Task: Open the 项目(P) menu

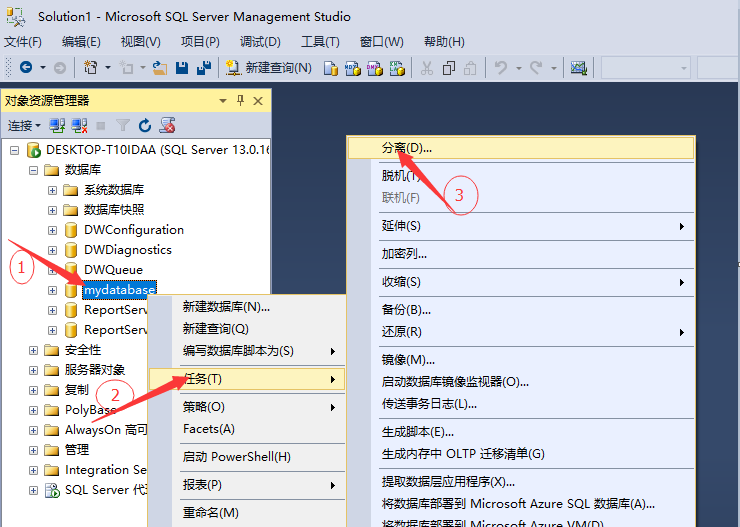Action: click(x=200, y=42)
